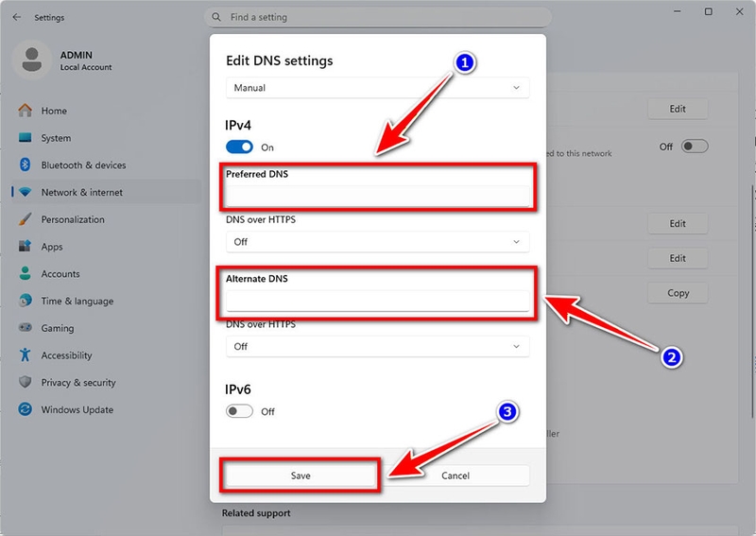Click the Bluetooth icon in sidebar
Viewport: 756px width, 536px height.
(26, 165)
